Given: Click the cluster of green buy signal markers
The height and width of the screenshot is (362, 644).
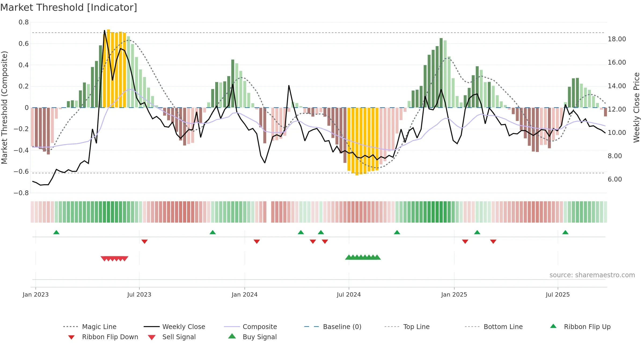Looking at the screenshot, I should pos(363,257).
